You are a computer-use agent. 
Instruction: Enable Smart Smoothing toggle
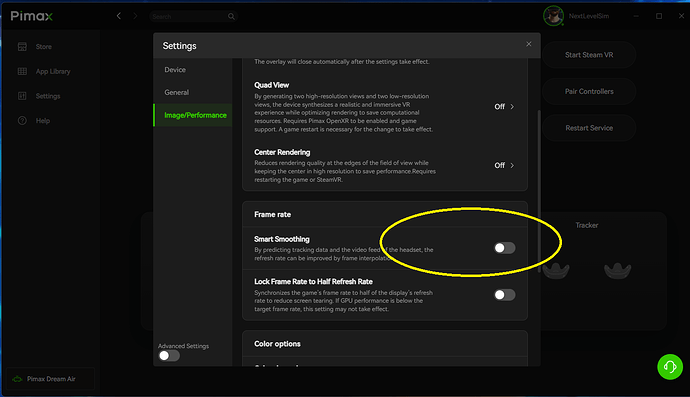click(504, 248)
